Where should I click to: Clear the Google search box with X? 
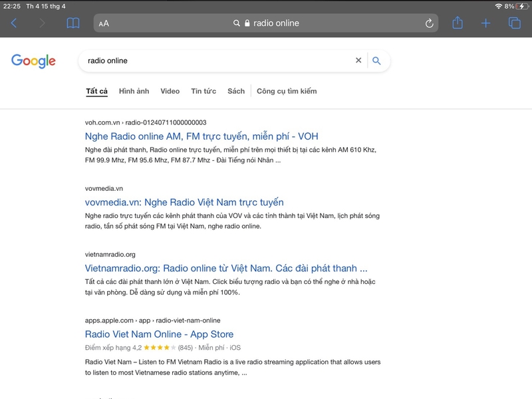358,61
